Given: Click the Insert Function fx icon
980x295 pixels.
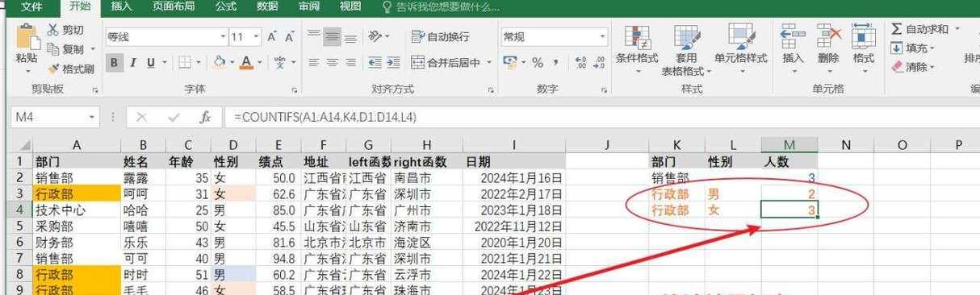Looking at the screenshot, I should click(x=205, y=118).
